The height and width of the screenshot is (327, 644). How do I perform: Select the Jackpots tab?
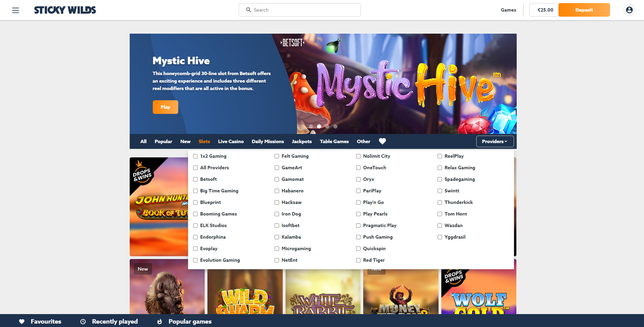pos(302,141)
